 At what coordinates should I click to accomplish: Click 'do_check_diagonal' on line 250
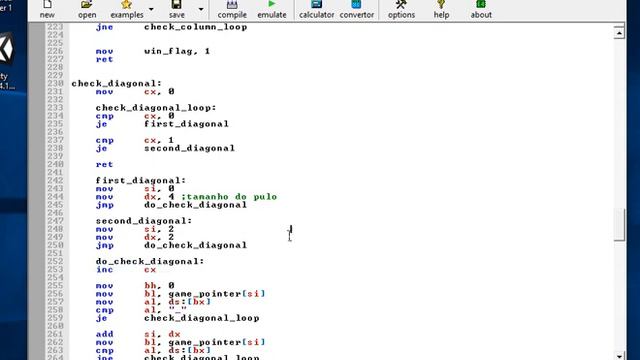[x=196, y=245]
